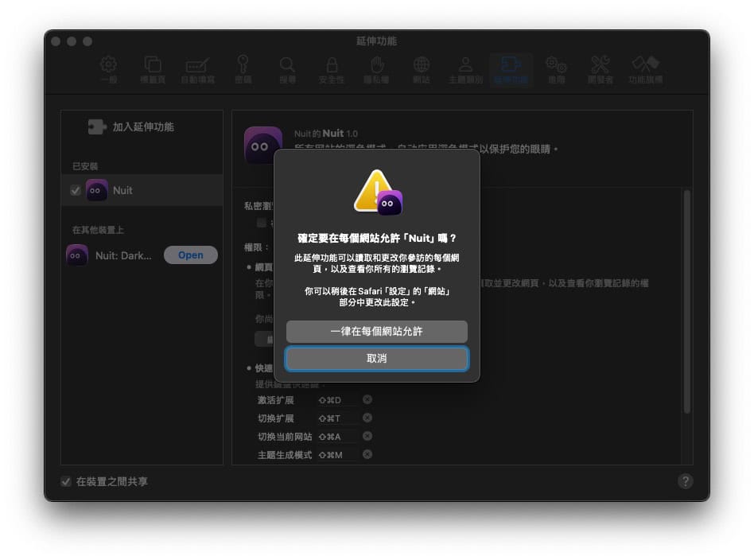Open the Nuit: Dark extension via Open button
The height and width of the screenshot is (560, 754).
(190, 255)
